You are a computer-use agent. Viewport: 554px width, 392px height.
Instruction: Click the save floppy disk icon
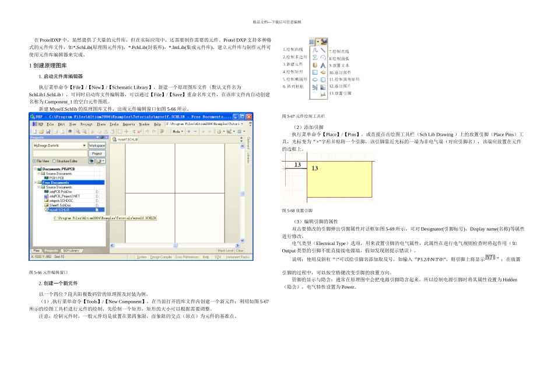(x=48, y=131)
